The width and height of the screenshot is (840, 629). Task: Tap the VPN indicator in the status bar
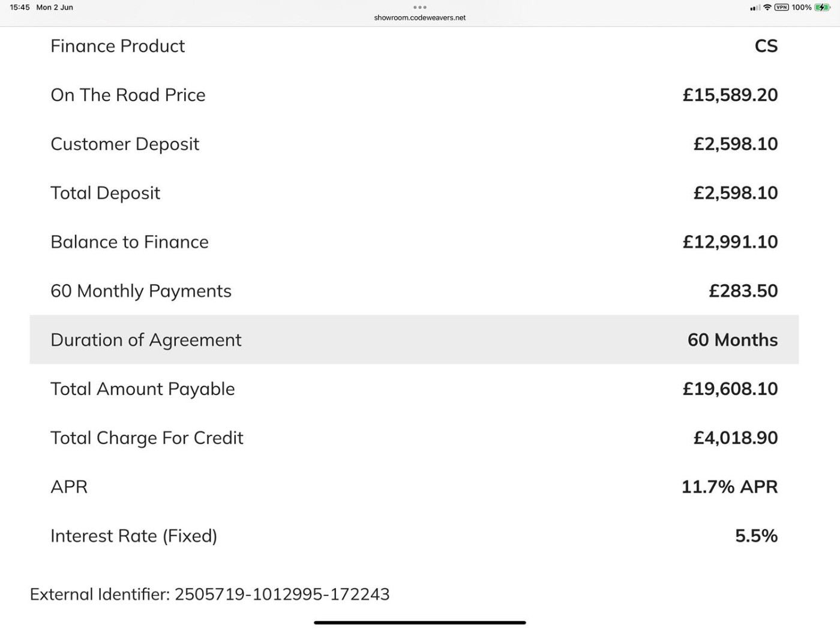[781, 7]
